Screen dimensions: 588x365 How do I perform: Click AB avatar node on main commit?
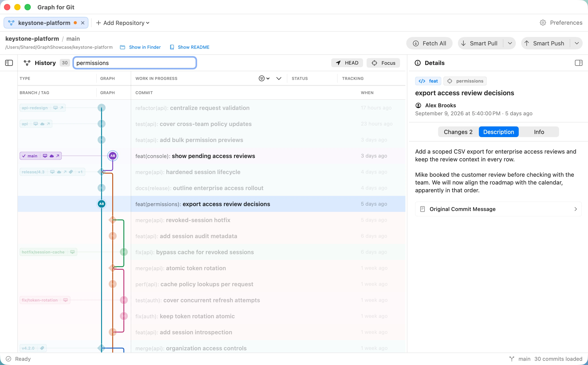click(x=112, y=156)
